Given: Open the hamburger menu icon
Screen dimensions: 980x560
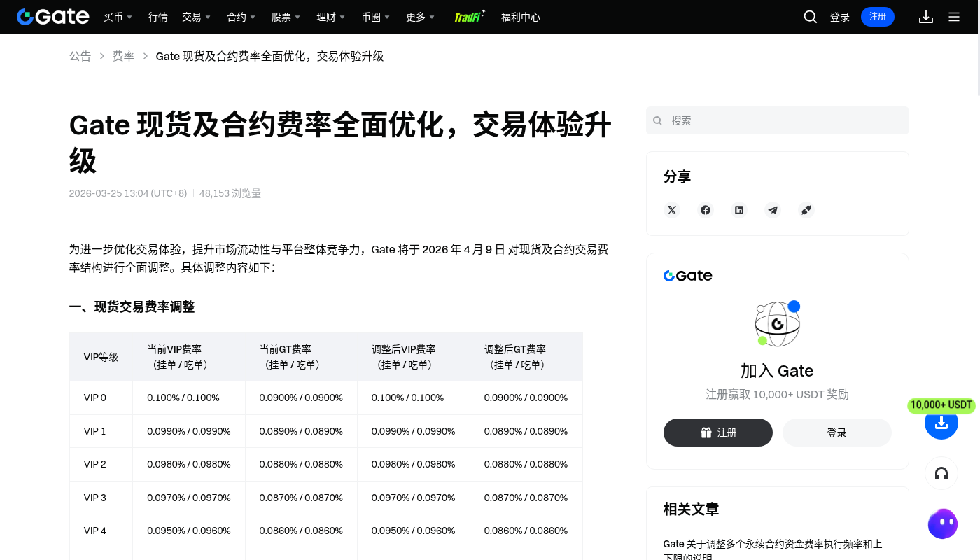Looking at the screenshot, I should [x=954, y=17].
